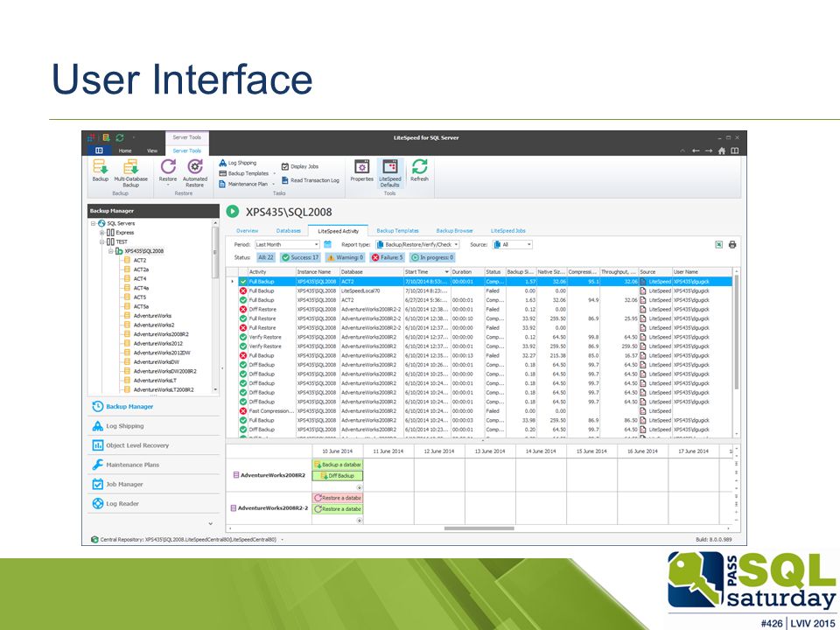Click the 12 June 2014 timeline header

pyautogui.click(x=439, y=451)
